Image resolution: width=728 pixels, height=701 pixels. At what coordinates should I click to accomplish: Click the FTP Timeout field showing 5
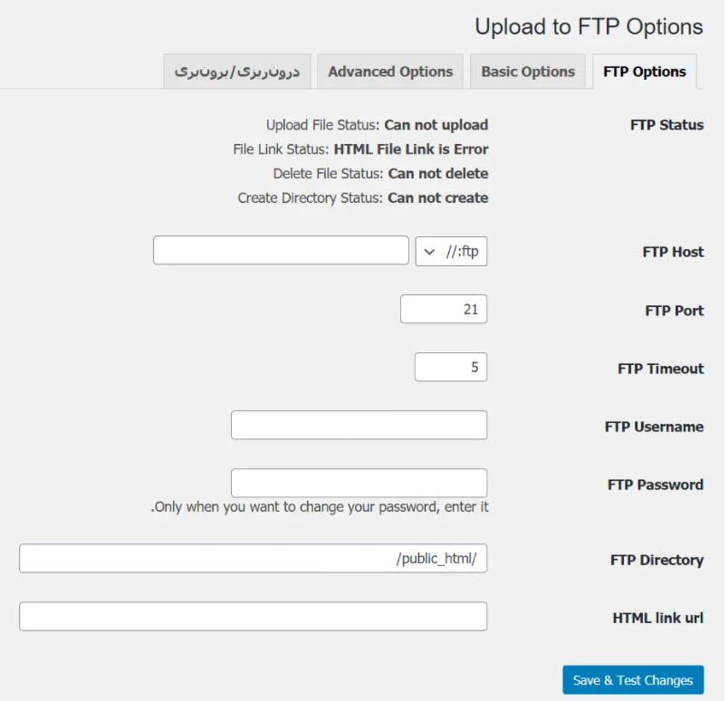click(x=451, y=367)
